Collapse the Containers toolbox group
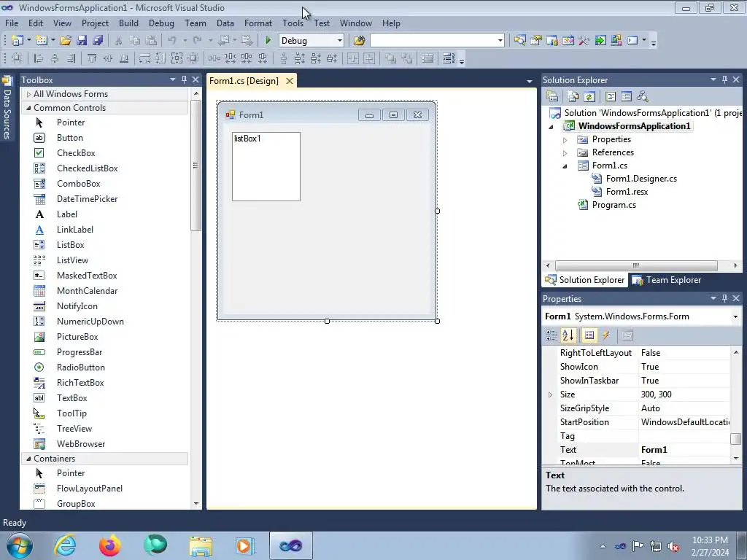Viewport: 747px width, 560px height. (28, 459)
